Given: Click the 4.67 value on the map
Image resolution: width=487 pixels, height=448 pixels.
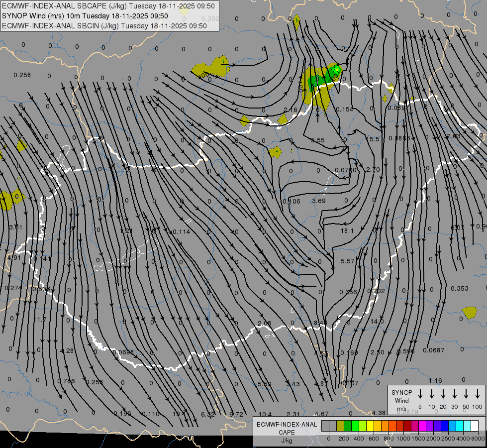Looking at the screenshot, I should (x=321, y=414).
